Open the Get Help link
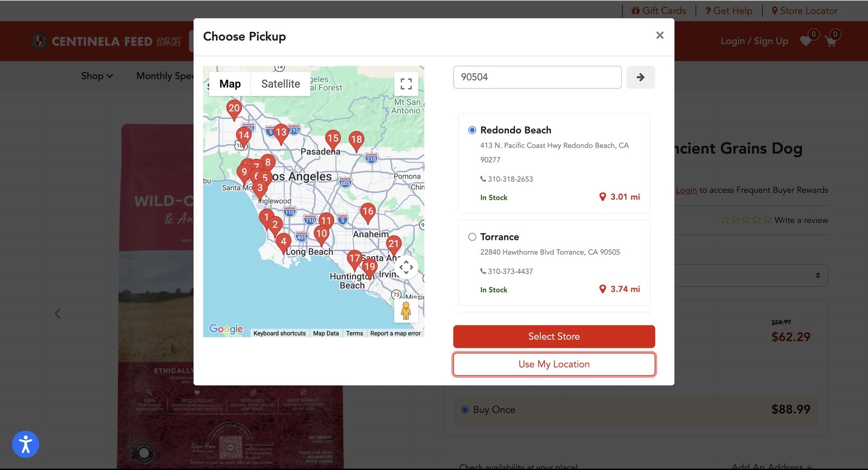Image resolution: width=868 pixels, height=470 pixels. tap(729, 11)
